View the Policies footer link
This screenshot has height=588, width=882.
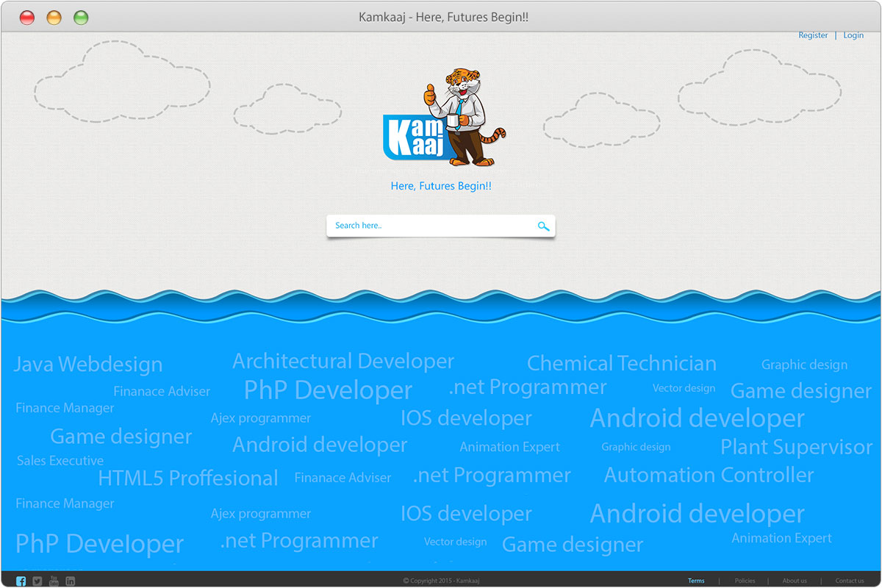[x=745, y=581]
